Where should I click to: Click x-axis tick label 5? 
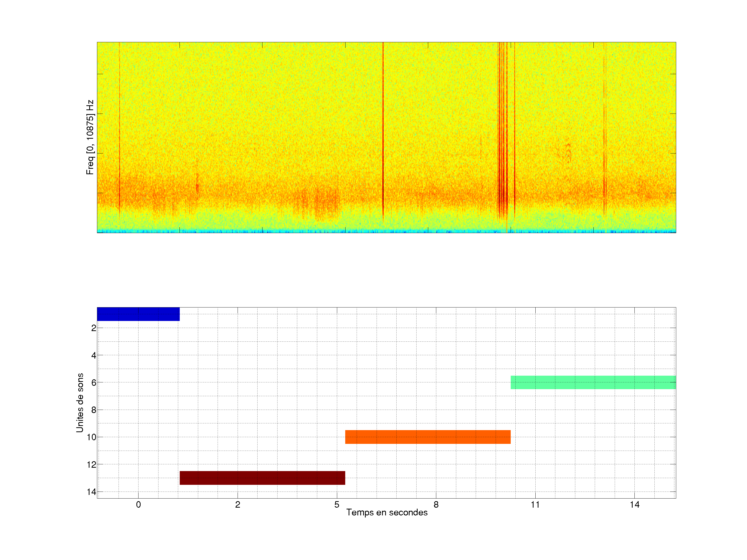[x=337, y=505]
